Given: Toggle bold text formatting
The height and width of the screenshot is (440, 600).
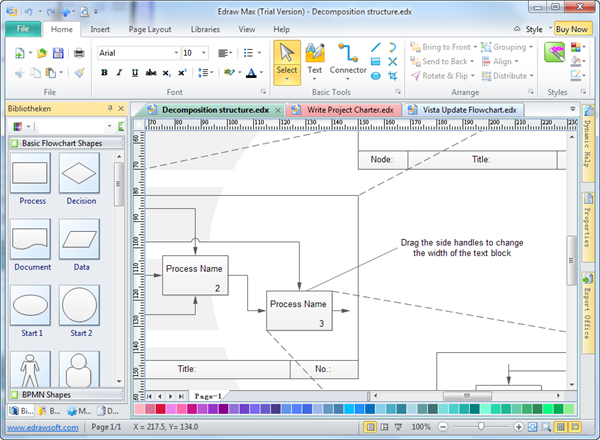Looking at the screenshot, I should click(x=104, y=73).
